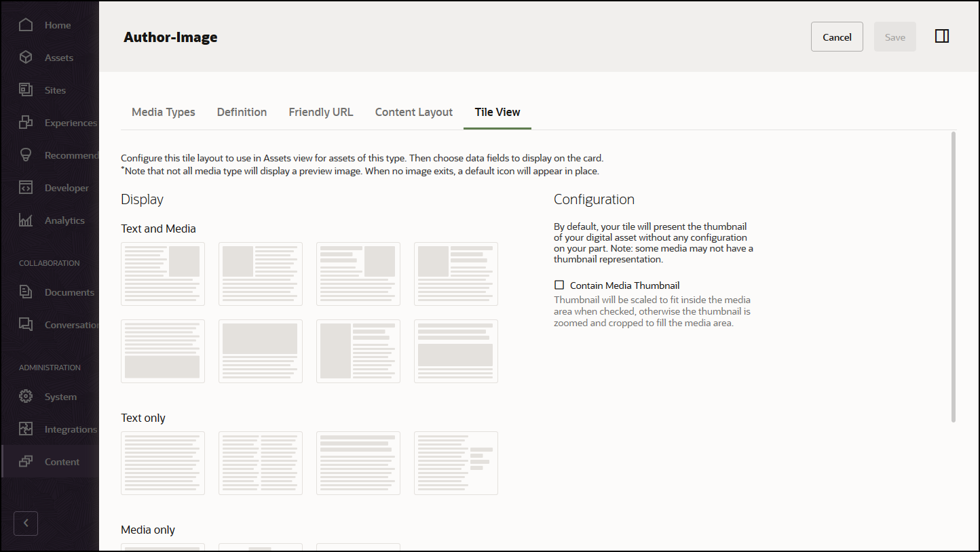The image size is (980, 552).
Task: Select the Content Layout tab
Action: [414, 113]
